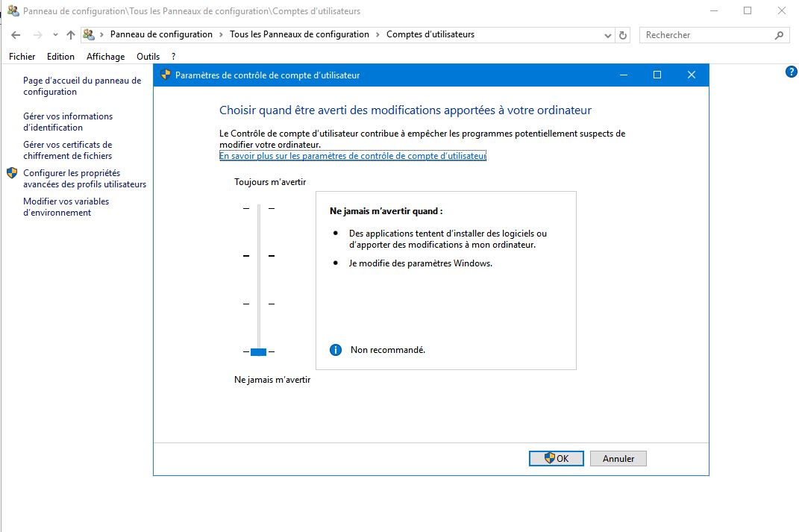
Task: Minimize the Paramètres de contrôle dialog
Action: coord(623,75)
